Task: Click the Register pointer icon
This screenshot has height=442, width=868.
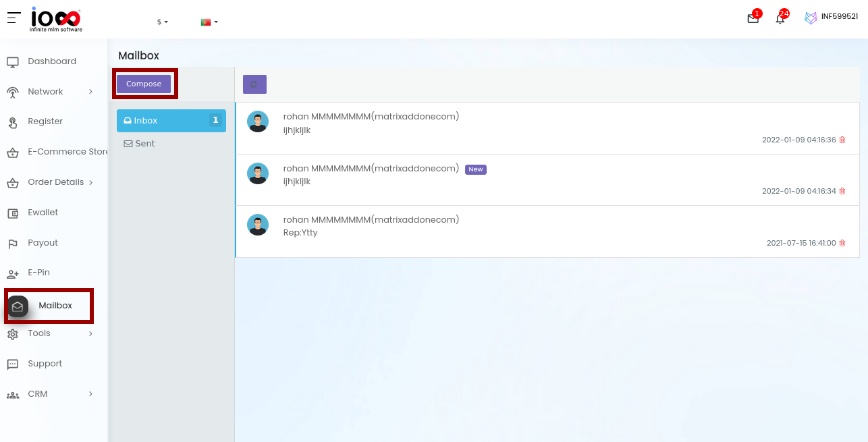Action: tap(13, 122)
